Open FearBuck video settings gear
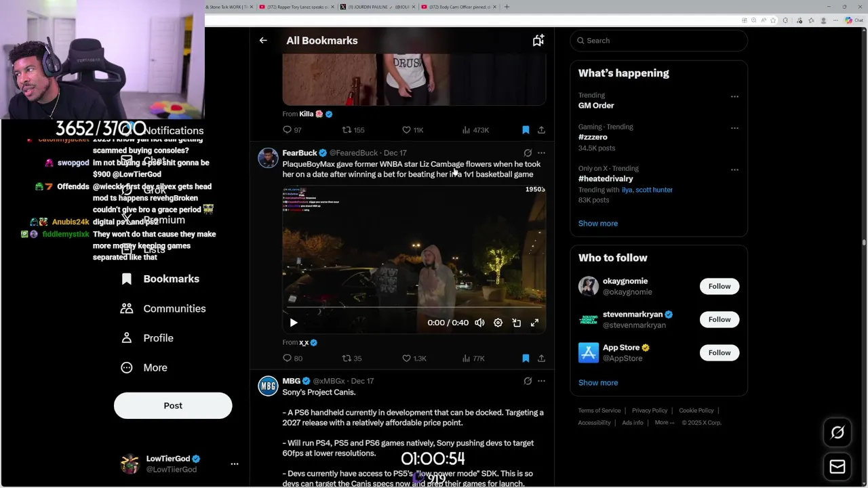This screenshot has height=488, width=868. (x=498, y=323)
